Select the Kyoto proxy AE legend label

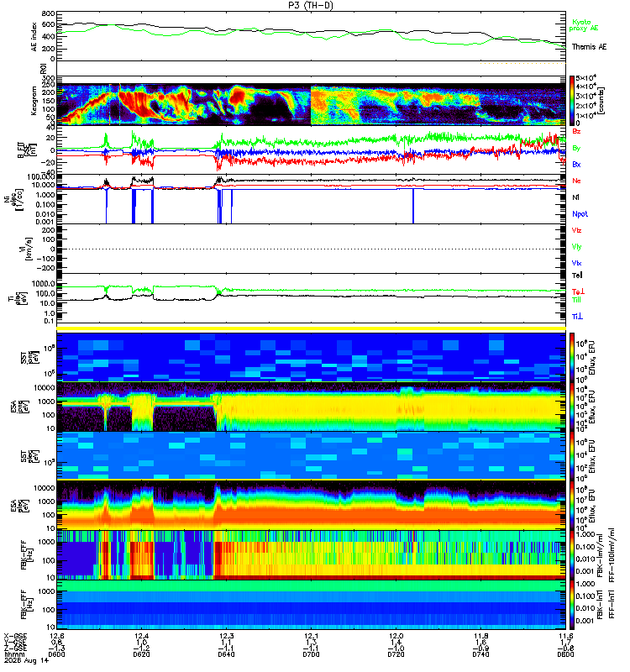(x=583, y=25)
